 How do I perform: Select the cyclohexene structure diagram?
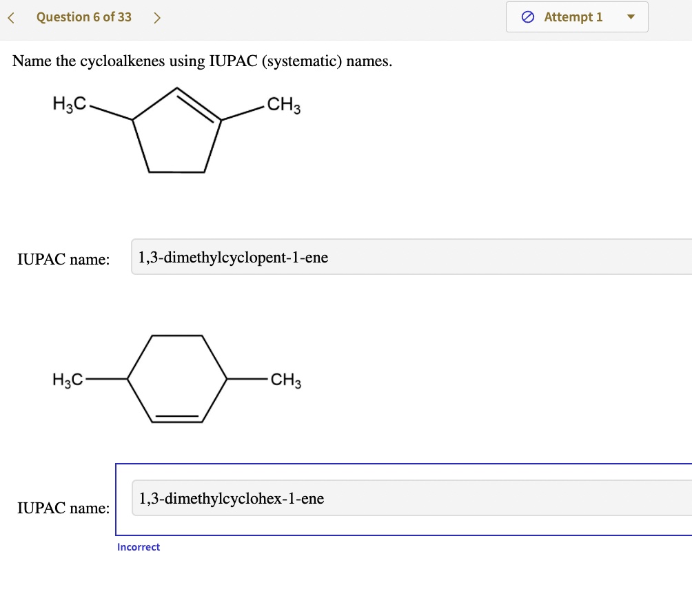(x=178, y=378)
